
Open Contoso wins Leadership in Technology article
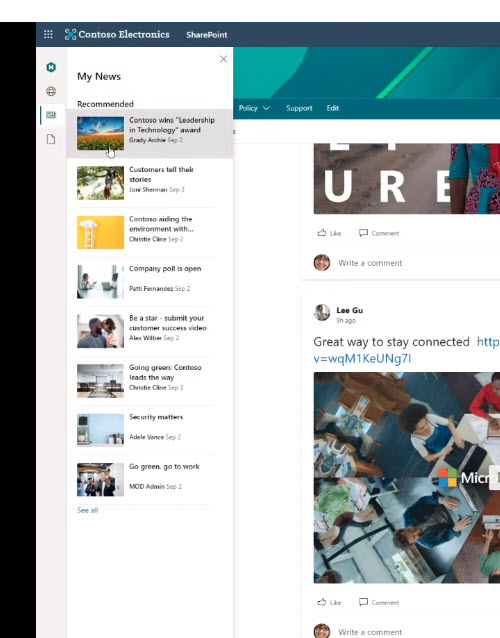pos(172,125)
